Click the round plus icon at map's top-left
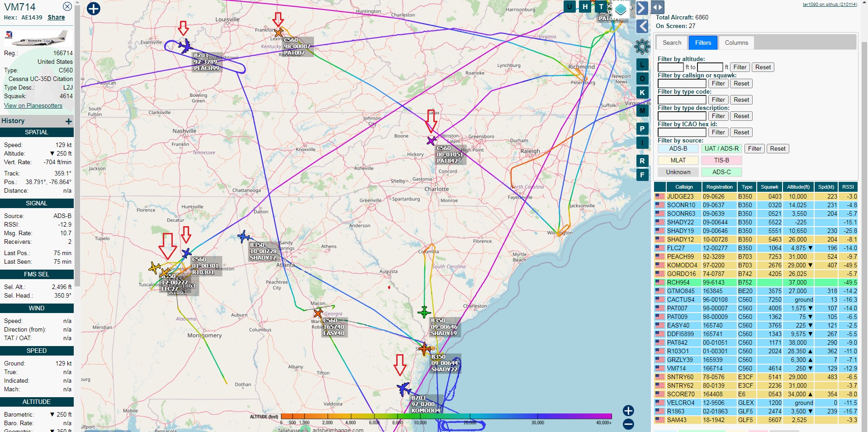This screenshot has width=868, height=432. [x=93, y=9]
